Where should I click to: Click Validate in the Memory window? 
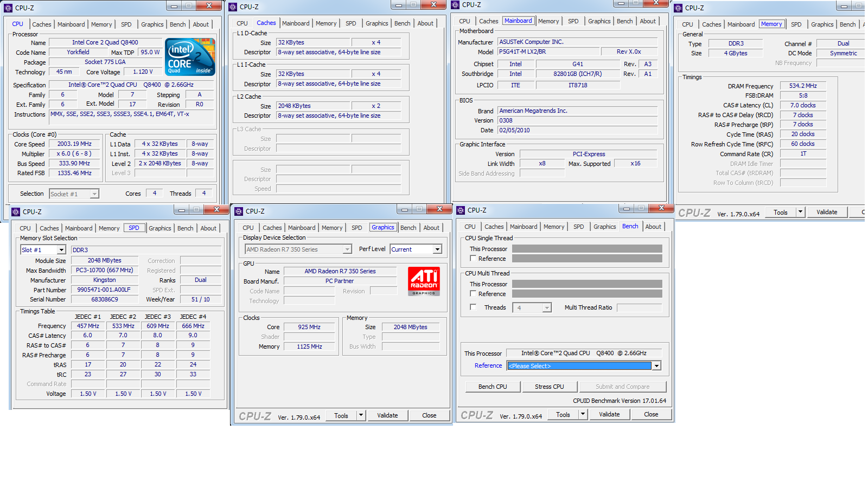coord(827,212)
